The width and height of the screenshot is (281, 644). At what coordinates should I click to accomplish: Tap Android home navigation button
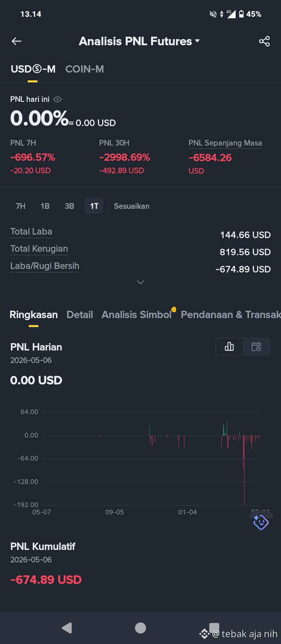pos(140,628)
